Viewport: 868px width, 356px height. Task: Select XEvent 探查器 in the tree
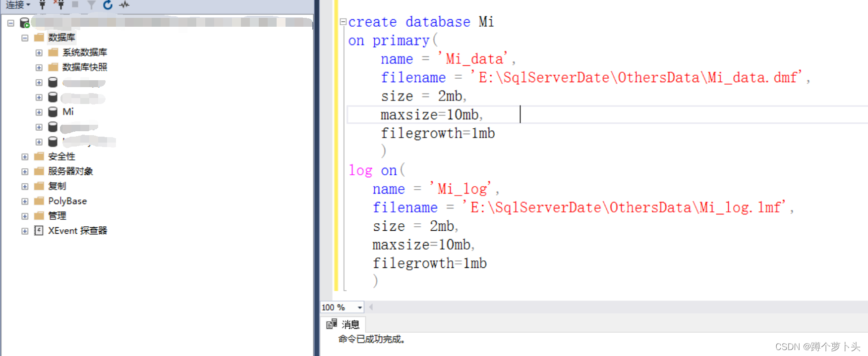click(x=78, y=231)
